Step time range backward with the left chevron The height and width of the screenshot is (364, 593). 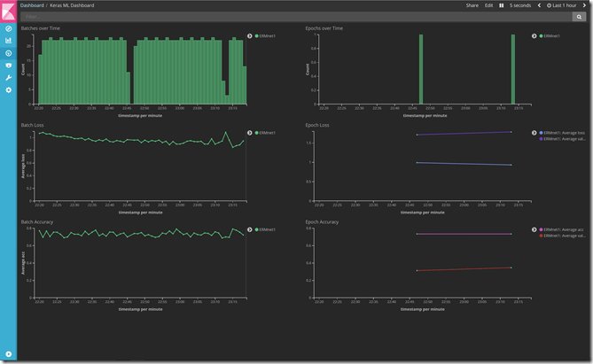[539, 5]
